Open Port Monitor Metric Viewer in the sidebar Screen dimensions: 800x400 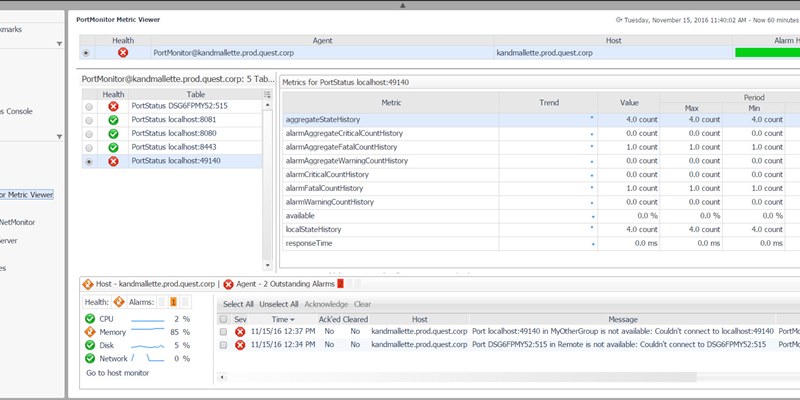point(27,195)
